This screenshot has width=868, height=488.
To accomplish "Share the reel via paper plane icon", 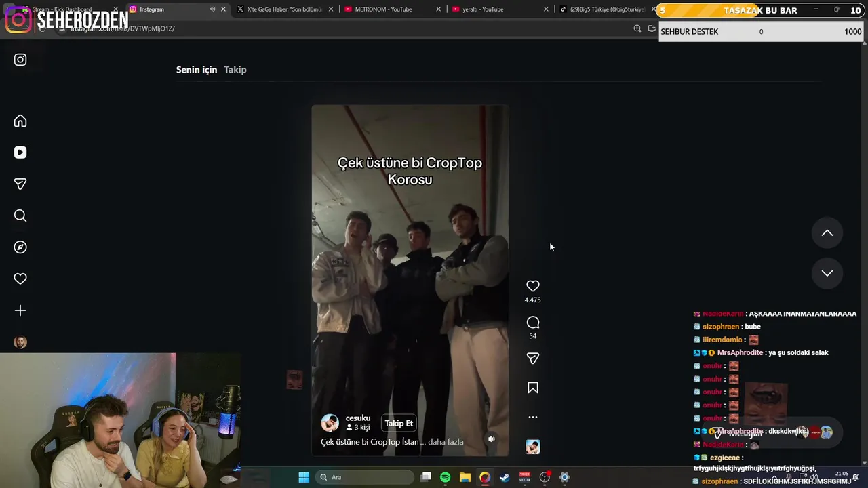I will (533, 358).
